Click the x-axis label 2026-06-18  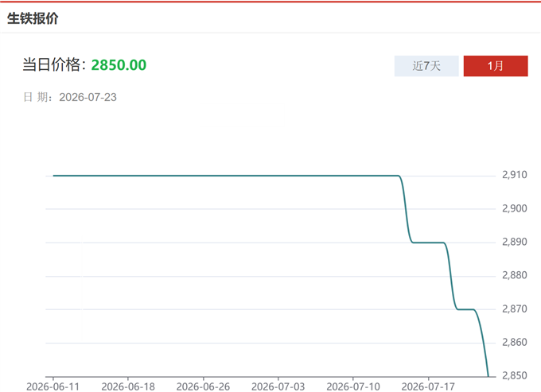[128, 386]
